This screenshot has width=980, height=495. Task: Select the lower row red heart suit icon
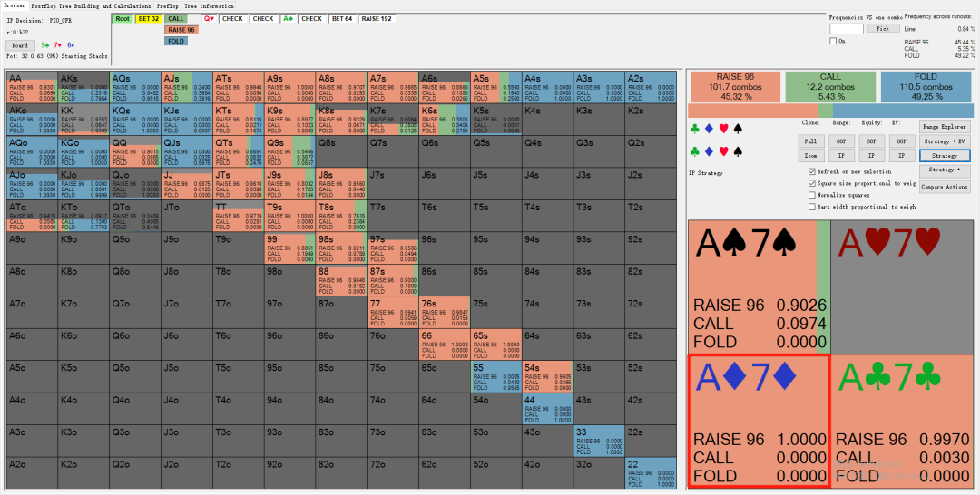[724, 151]
